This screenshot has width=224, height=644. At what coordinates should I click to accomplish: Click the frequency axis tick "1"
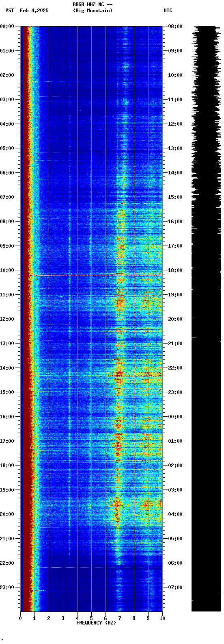pyautogui.click(x=34, y=618)
